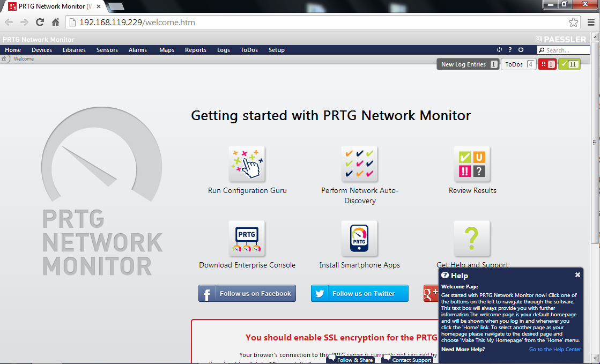600x364 pixels.
Task: Open the Devices menu
Action: coord(42,50)
